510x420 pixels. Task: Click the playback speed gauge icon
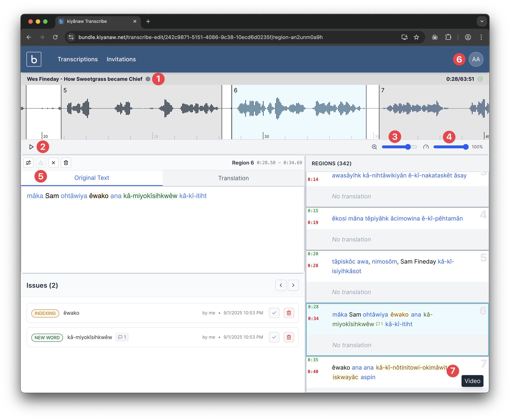tap(426, 147)
